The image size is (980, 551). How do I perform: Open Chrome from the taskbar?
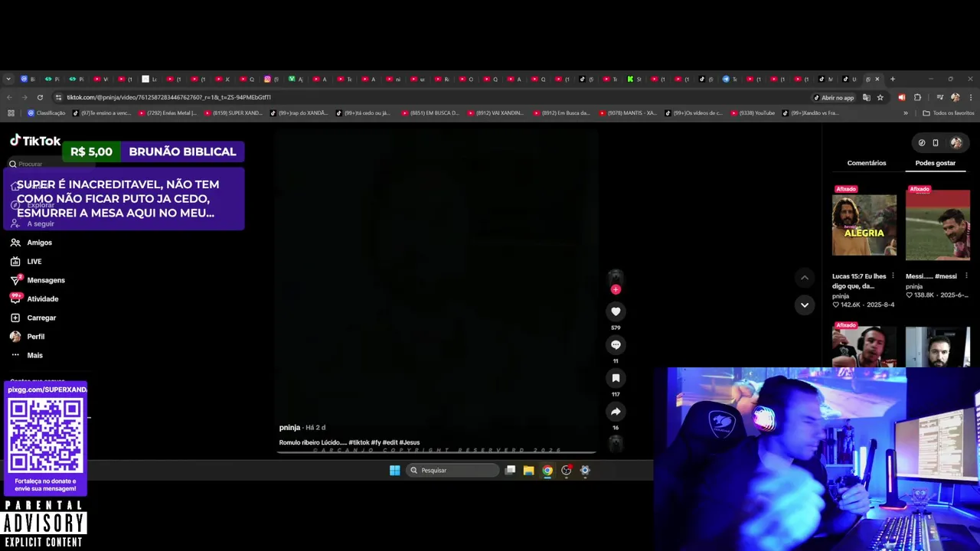[547, 470]
